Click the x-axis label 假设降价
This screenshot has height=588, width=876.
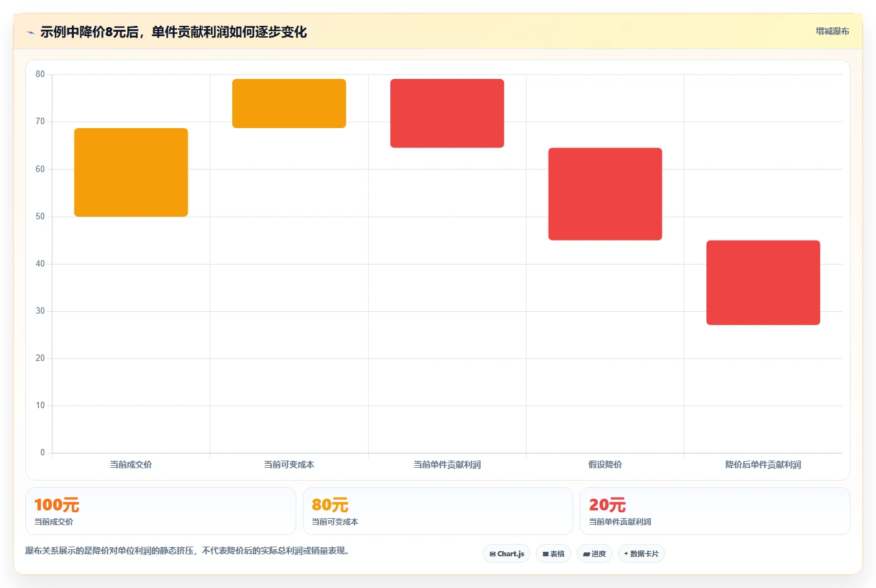coord(605,464)
